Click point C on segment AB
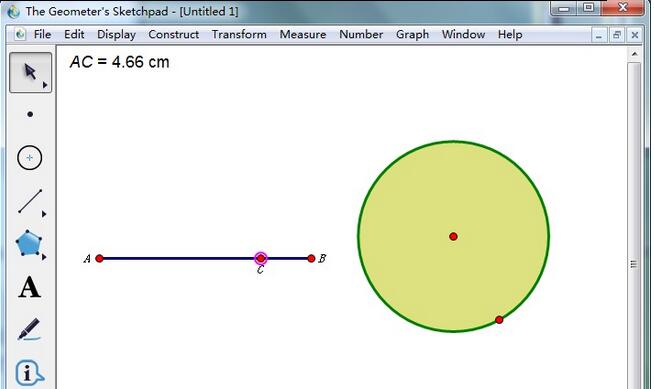This screenshot has height=389, width=654. coord(261,258)
